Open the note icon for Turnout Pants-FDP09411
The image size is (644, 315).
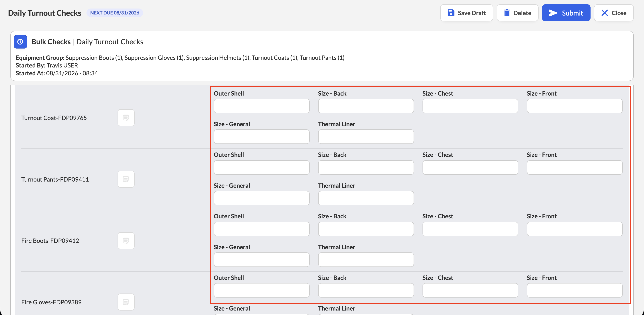(126, 179)
